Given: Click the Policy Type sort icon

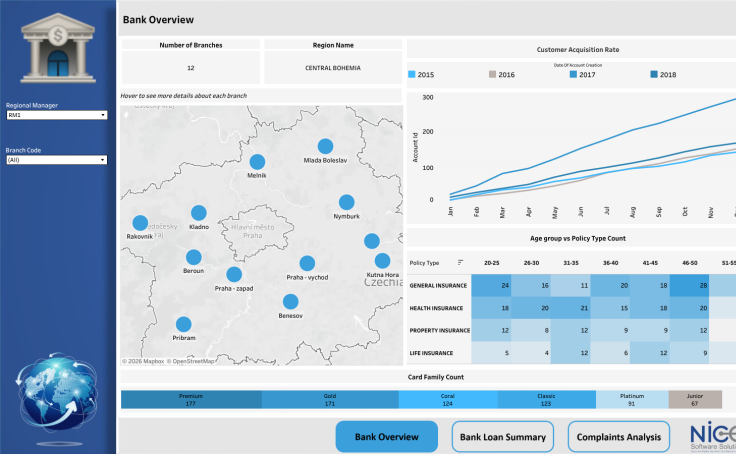Looking at the screenshot, I should (x=461, y=263).
